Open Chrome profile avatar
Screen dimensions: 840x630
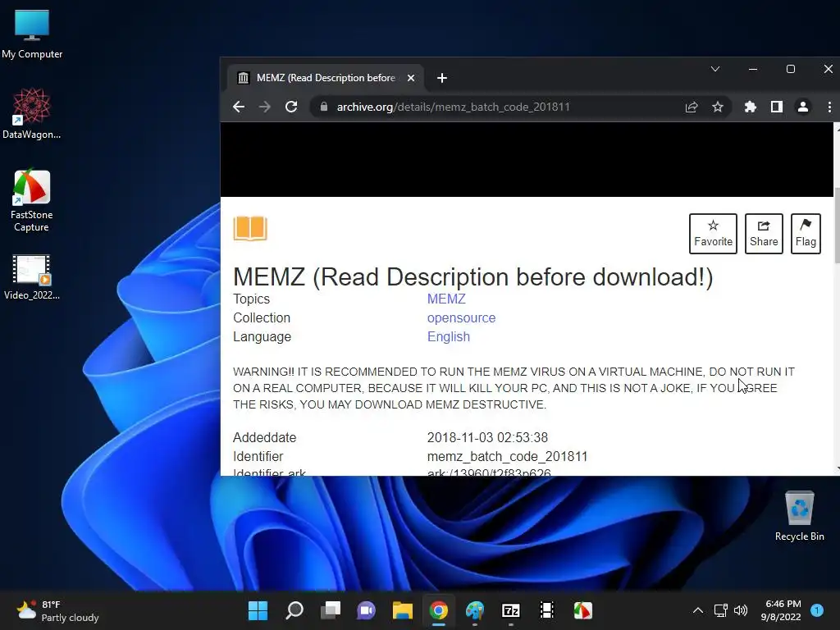coord(802,107)
